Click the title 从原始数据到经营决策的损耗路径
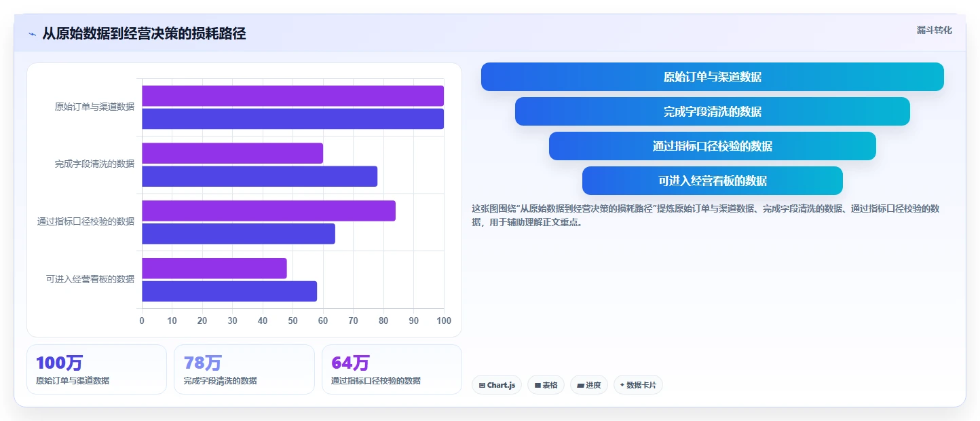 144,34
